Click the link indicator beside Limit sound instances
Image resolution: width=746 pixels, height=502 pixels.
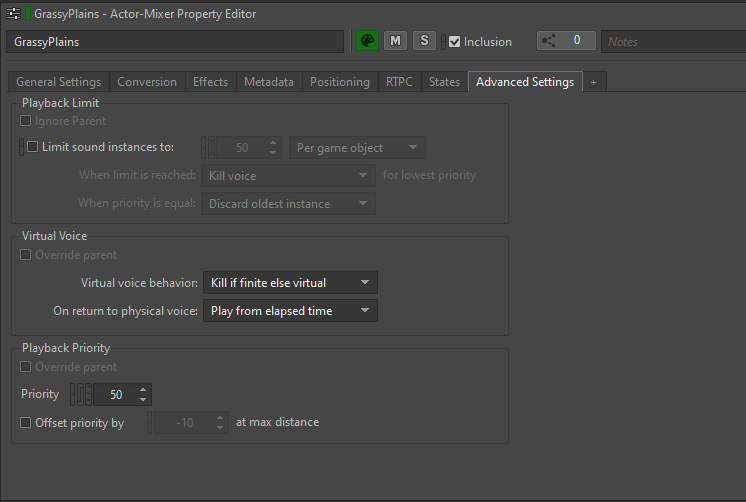coord(21,147)
